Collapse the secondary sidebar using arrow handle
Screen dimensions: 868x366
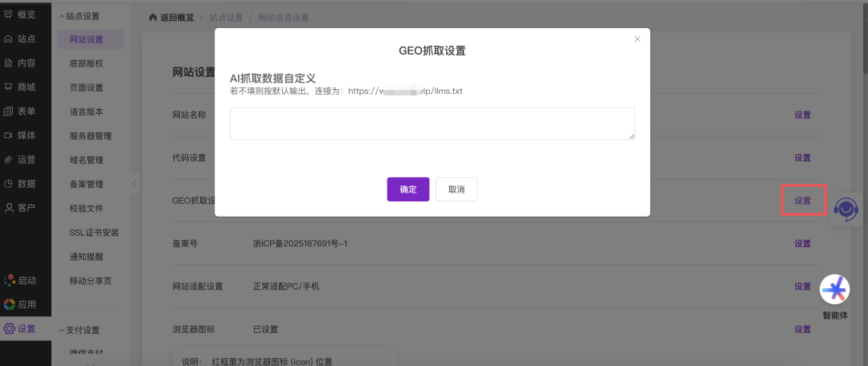(134, 183)
